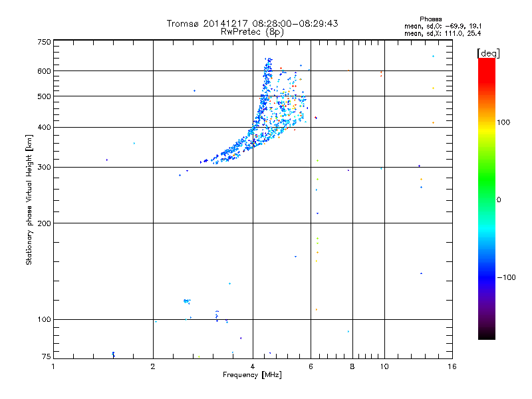
Task: Click the plot title 'Tromsø 20141217 08:28:00-08:29:43'
Action: coord(252,23)
